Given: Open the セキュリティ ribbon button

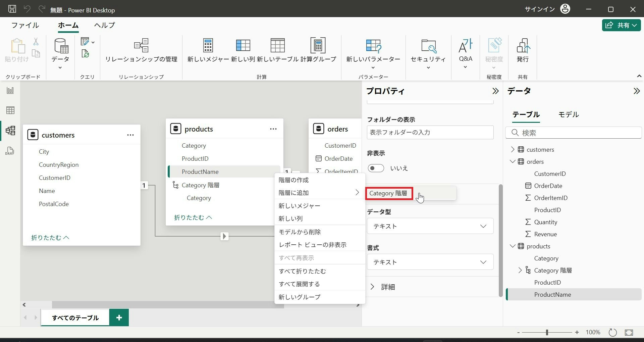Looking at the screenshot, I should [428, 54].
